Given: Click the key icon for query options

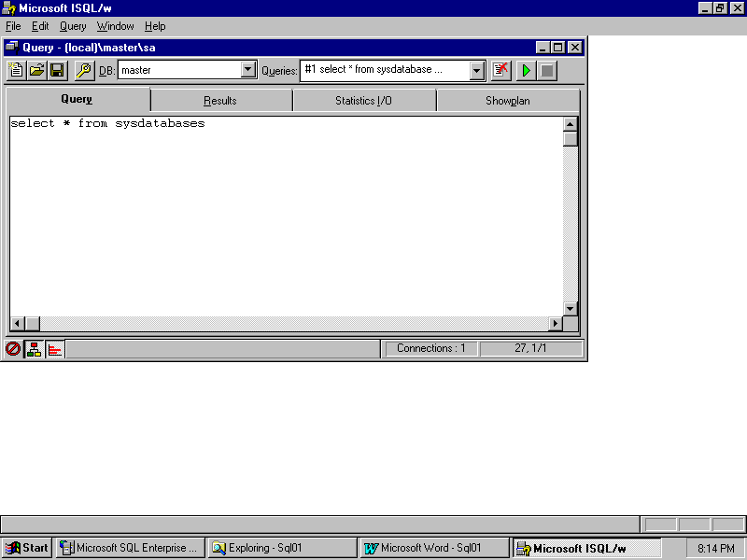Looking at the screenshot, I should pyautogui.click(x=84, y=70).
